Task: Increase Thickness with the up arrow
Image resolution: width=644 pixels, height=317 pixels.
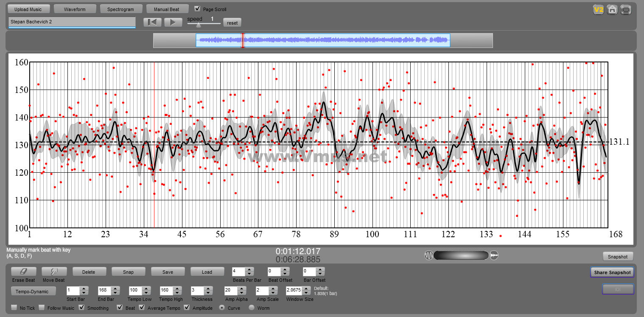Action: coord(208,289)
